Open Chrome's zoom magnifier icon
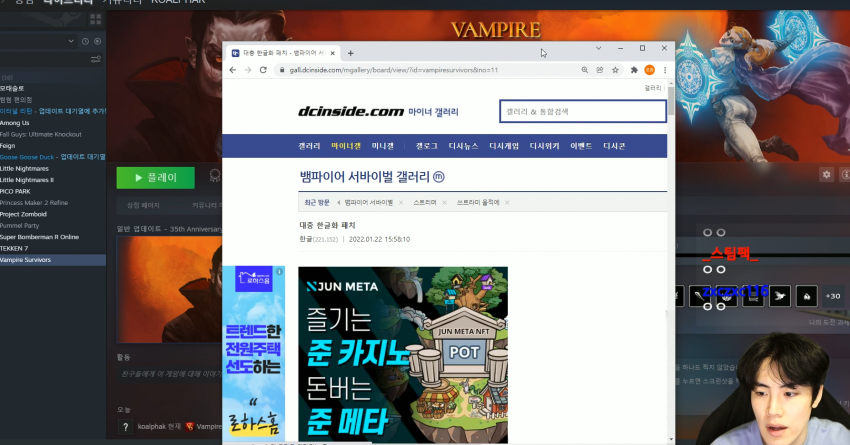Screen dimensions: 850x445 point(584,70)
